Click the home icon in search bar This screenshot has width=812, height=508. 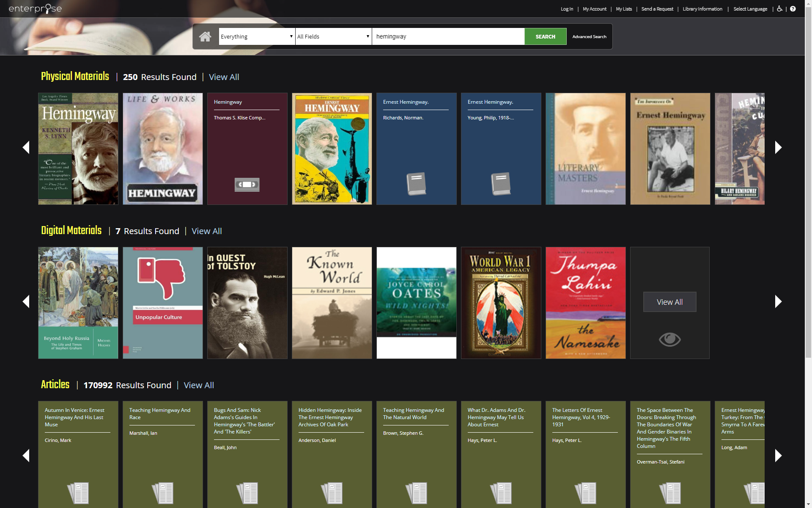205,37
